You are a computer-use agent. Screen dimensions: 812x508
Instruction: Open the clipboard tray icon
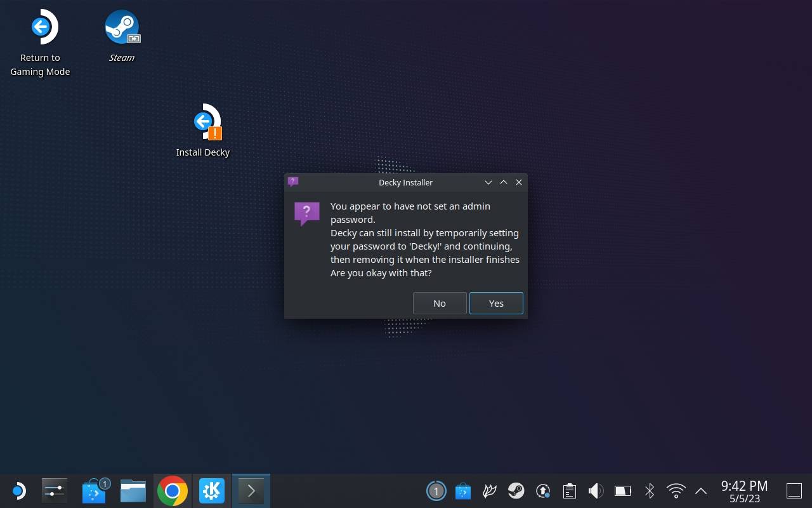pyautogui.click(x=569, y=491)
